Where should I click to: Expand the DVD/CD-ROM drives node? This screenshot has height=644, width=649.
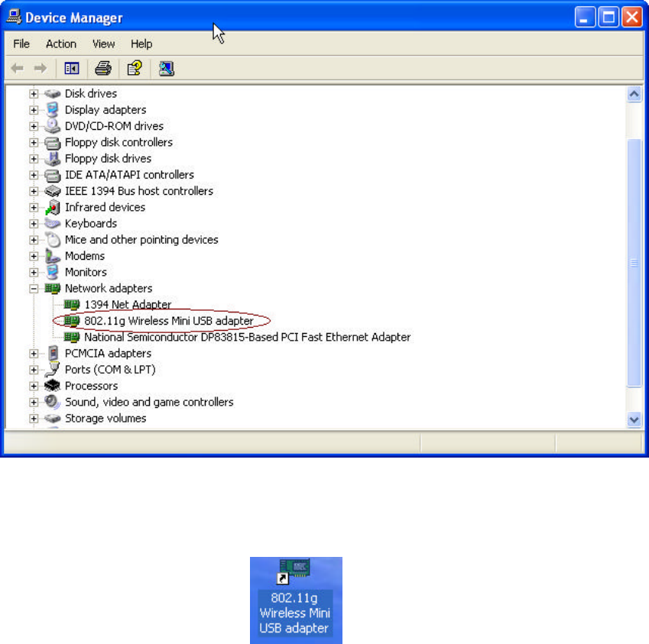point(34,126)
